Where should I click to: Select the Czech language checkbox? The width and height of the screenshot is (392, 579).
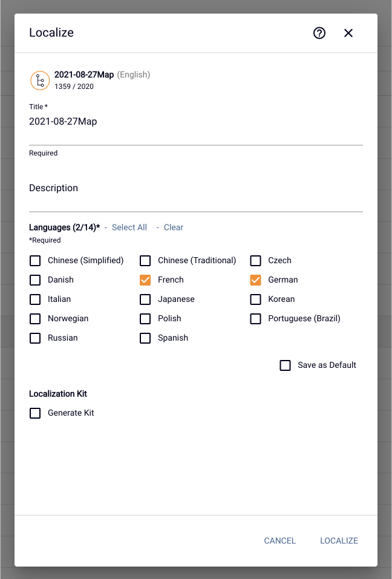(x=255, y=260)
